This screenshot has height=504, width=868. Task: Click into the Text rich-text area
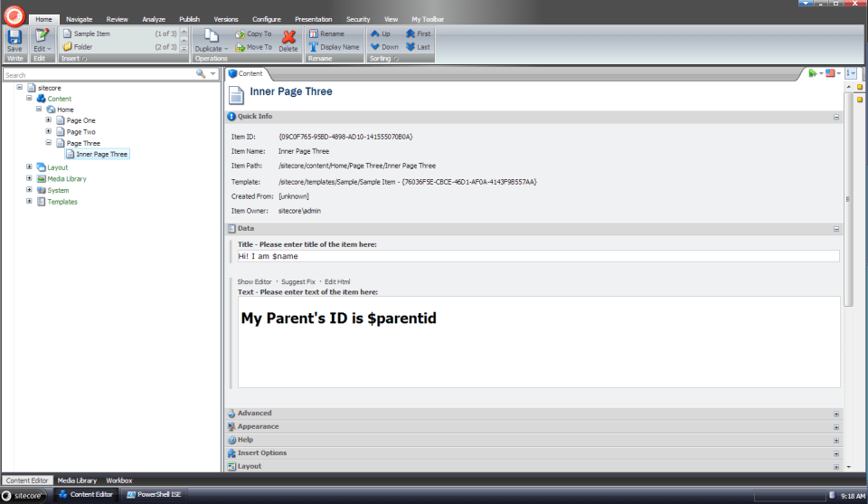coord(539,342)
